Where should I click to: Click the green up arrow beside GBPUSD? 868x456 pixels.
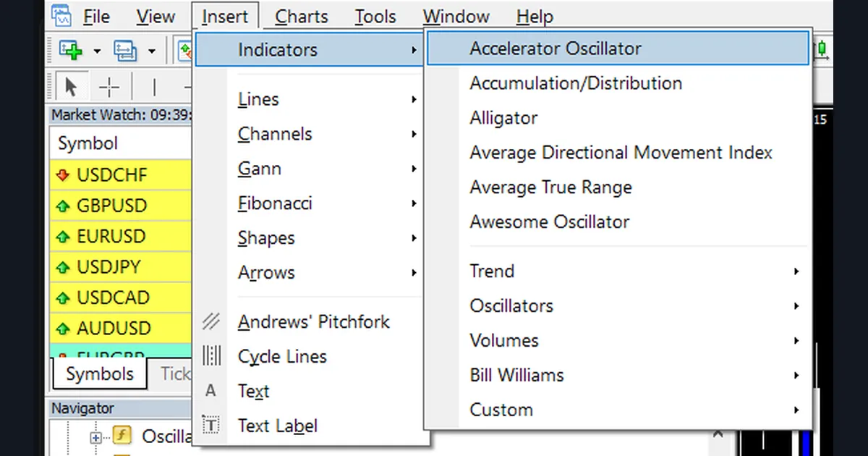tap(63, 206)
